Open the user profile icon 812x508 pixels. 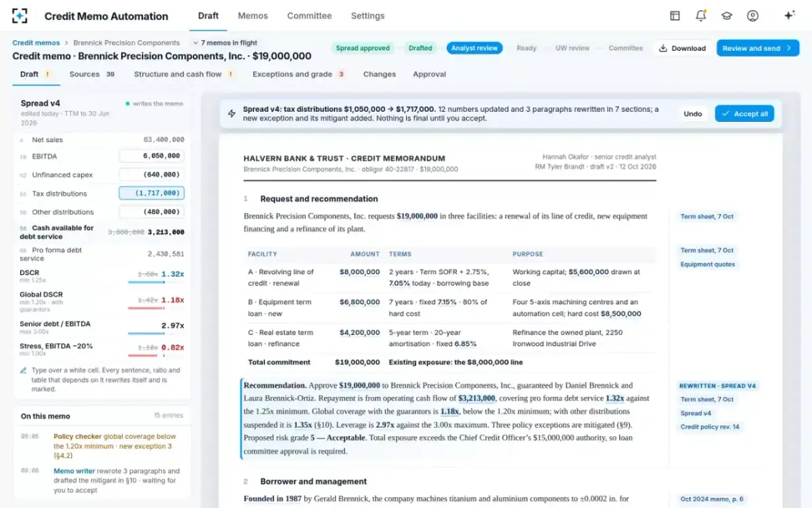tap(752, 16)
